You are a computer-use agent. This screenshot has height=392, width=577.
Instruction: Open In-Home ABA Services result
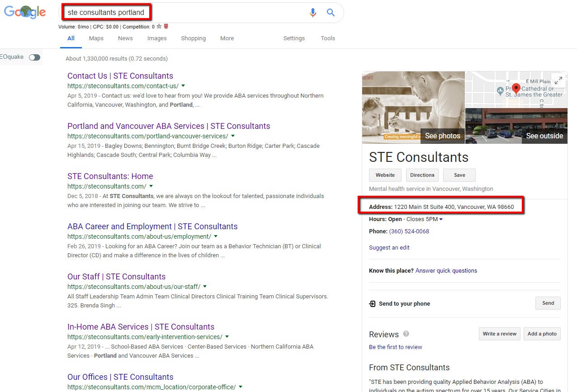click(x=141, y=326)
